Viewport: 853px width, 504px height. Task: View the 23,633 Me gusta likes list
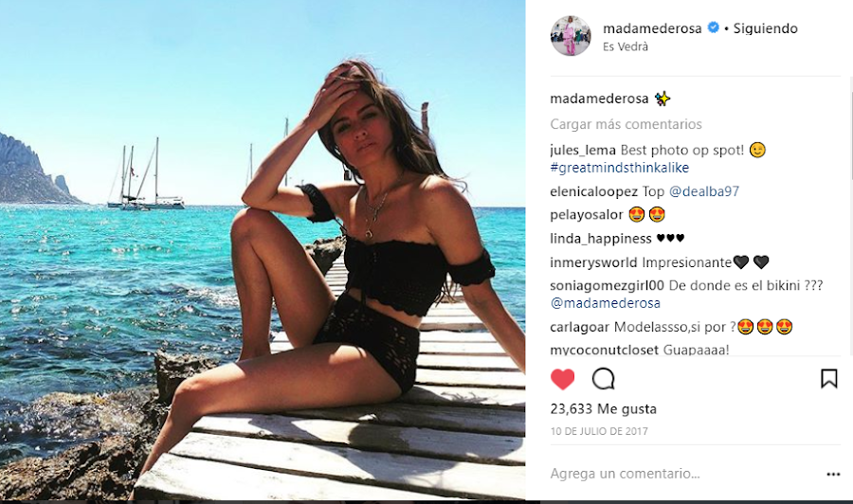pyautogui.click(x=604, y=409)
